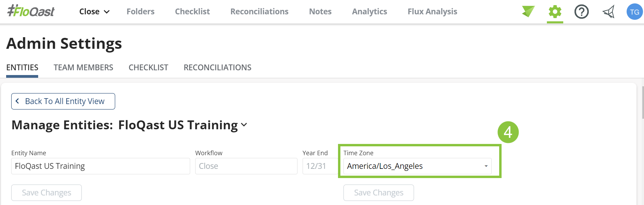This screenshot has width=644, height=205.
Task: Click the FloQast logo
Action: pos(31,11)
